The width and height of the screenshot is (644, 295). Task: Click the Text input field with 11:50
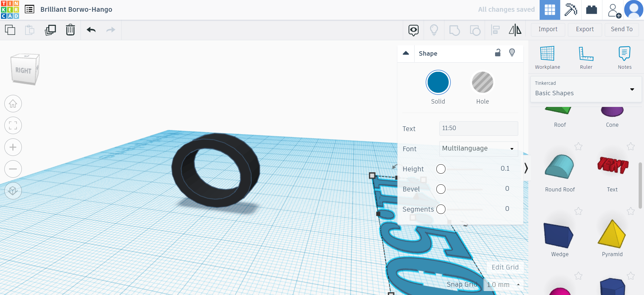pyautogui.click(x=479, y=128)
